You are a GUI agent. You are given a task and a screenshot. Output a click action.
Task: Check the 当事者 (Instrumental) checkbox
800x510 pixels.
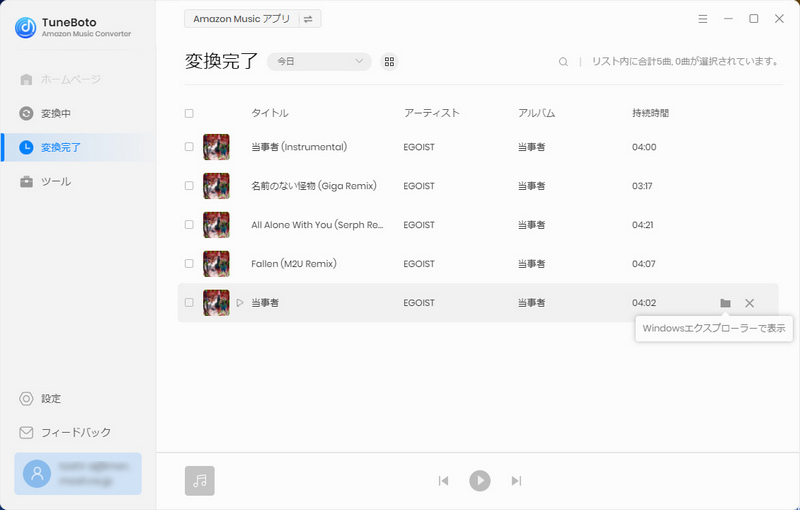[189, 147]
